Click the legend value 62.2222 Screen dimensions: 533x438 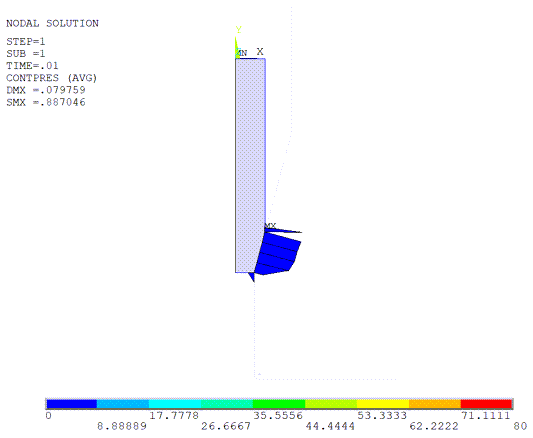(x=434, y=426)
